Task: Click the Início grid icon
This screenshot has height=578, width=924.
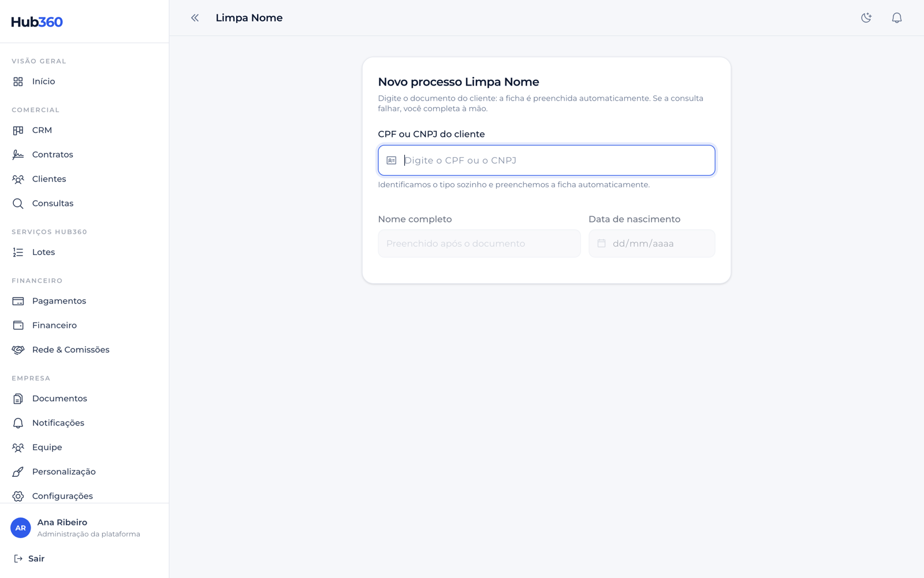Action: pos(18,81)
